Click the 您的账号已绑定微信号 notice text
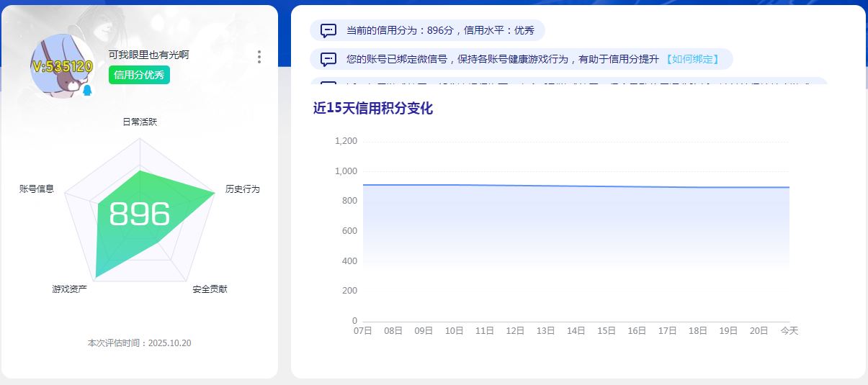The height and width of the screenshot is (385, 868). pos(503,59)
